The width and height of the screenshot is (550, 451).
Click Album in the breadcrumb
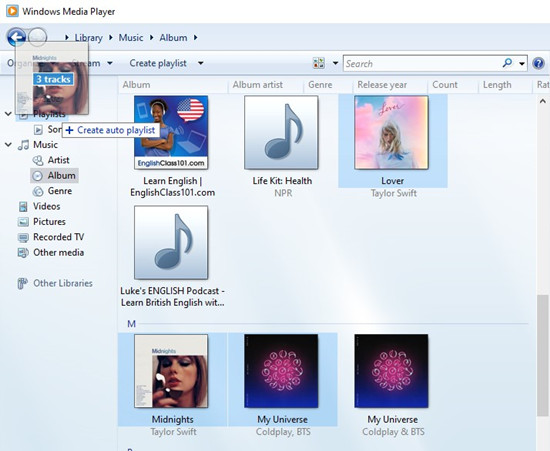tap(173, 38)
